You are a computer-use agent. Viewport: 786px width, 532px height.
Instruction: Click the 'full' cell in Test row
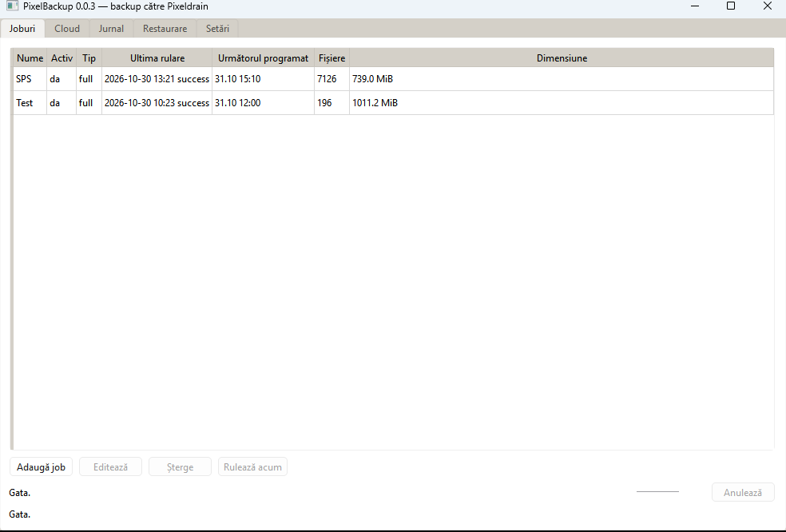89,103
